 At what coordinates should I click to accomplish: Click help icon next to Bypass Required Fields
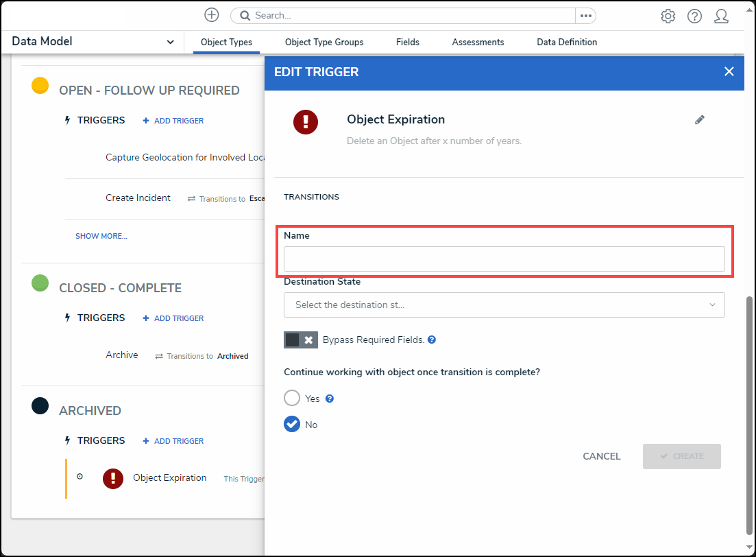click(432, 340)
